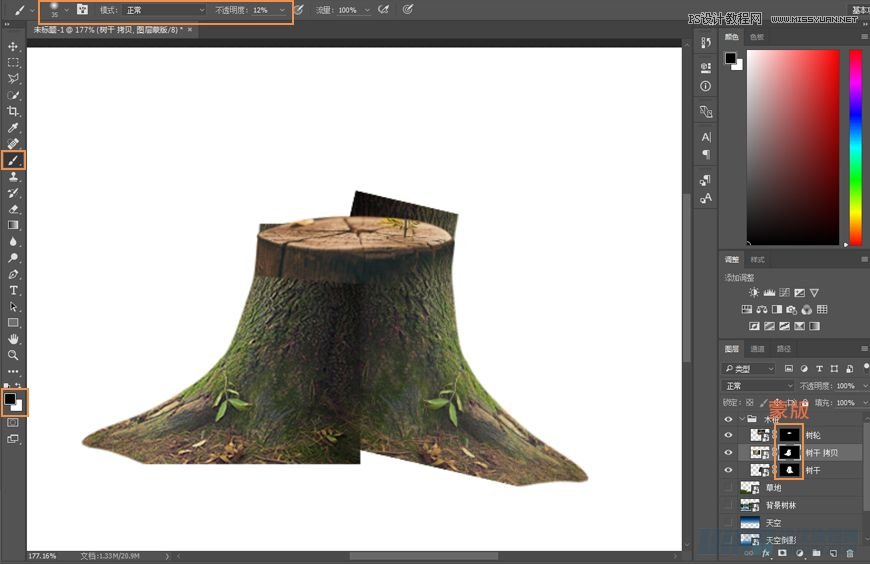Switch to the 样式 styles tab
This screenshot has width=870, height=565.
click(x=757, y=260)
